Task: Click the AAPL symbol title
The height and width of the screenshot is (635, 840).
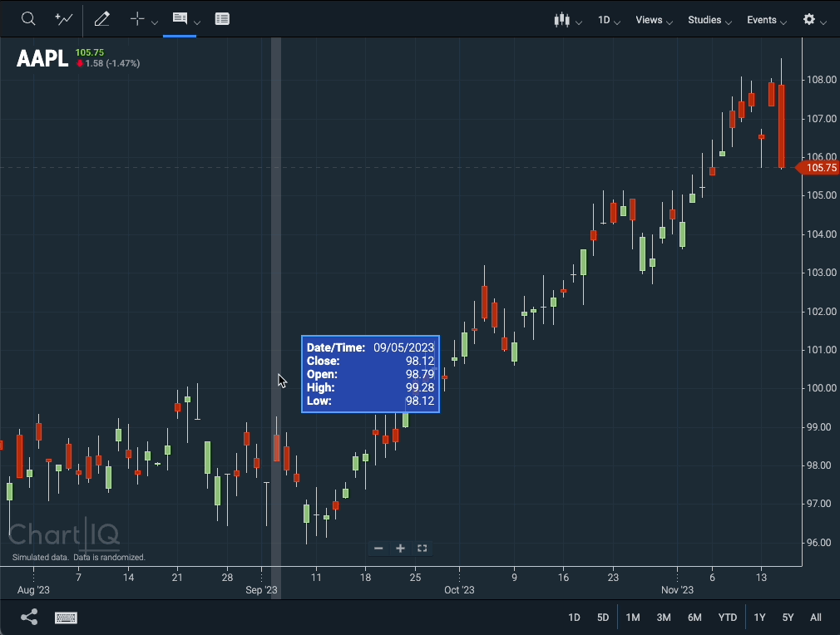Action: [42, 58]
